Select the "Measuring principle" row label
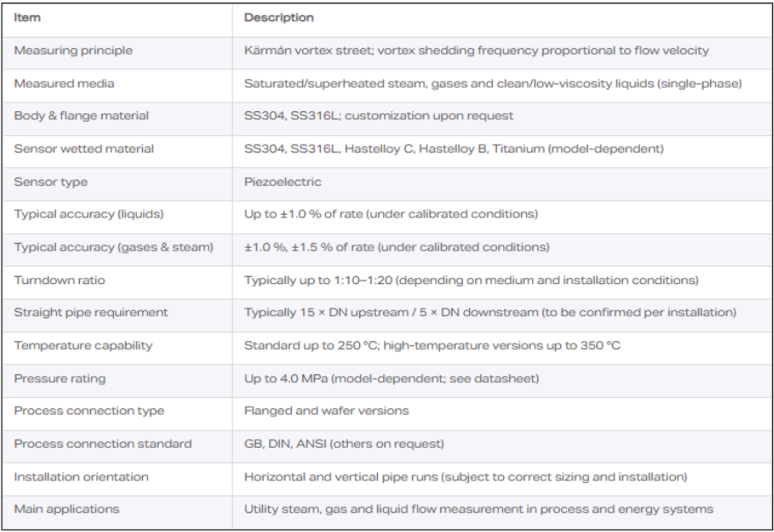 pyautogui.click(x=74, y=51)
